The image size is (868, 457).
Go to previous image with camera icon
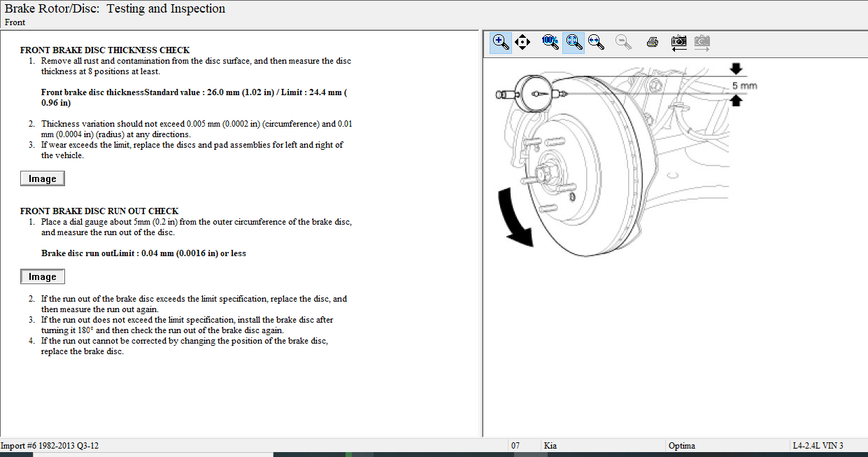(678, 42)
